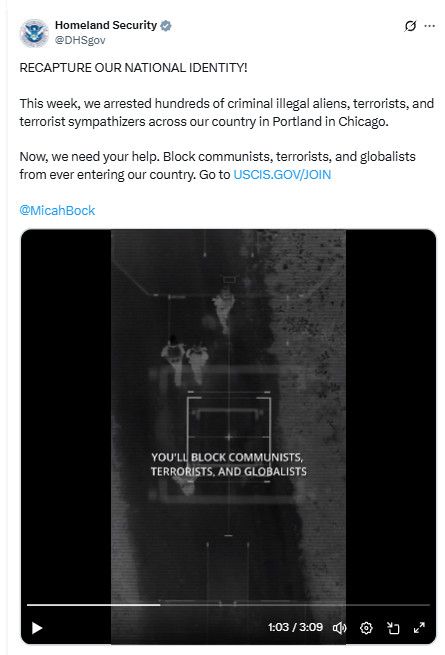Play the video with the play button

[37, 627]
